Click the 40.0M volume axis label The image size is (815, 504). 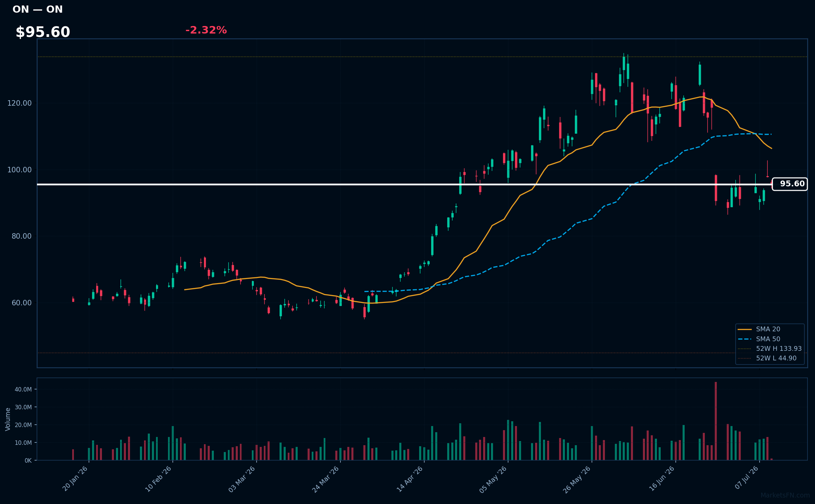point(23,389)
